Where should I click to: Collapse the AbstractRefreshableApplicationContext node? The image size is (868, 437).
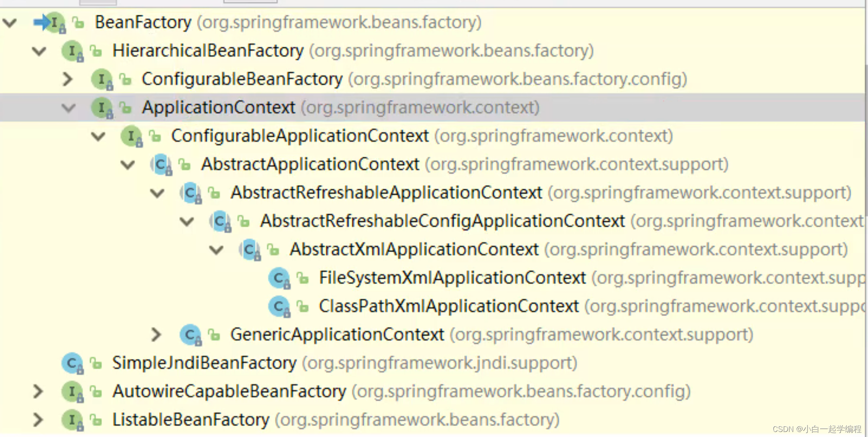(157, 193)
